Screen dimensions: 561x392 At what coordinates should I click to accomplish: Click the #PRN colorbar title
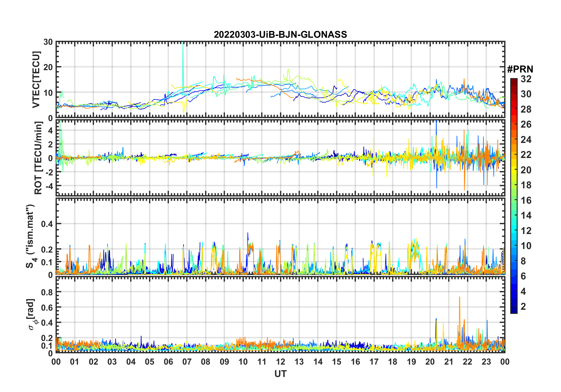tap(520, 69)
